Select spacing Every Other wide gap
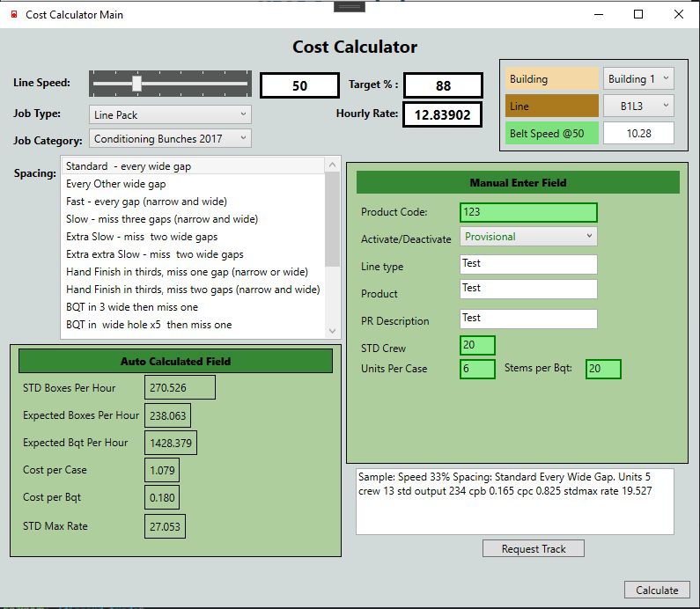700x609 pixels. pyautogui.click(x=193, y=184)
